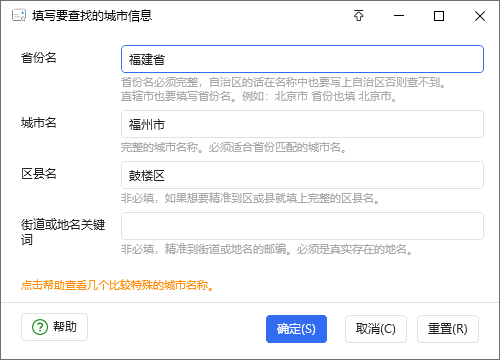This screenshot has width=500, height=360.
Task: Click the 街道或地名关键词 label
Action: coord(63,232)
